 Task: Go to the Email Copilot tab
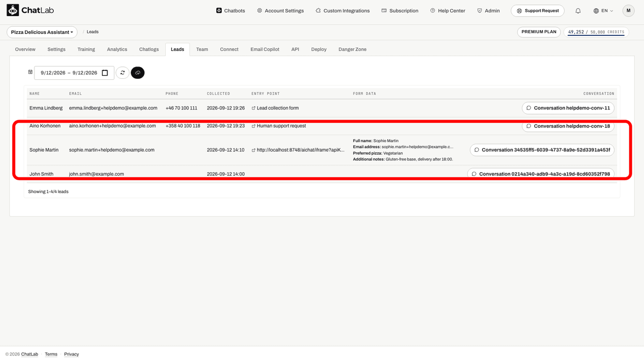pos(265,49)
